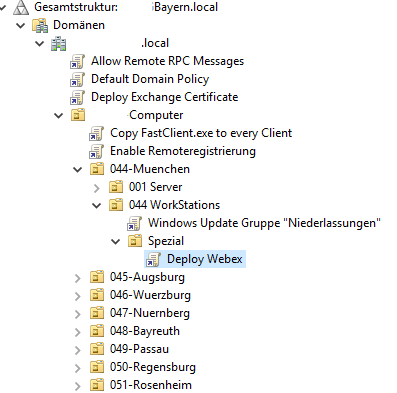Select the 044 WorkStations label
This screenshot has height=393, width=397.
[x=174, y=205]
